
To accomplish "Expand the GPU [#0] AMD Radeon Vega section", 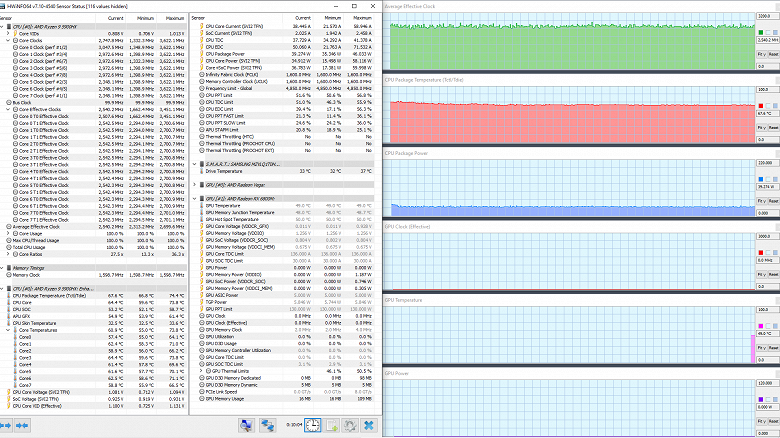I will [195, 186].
